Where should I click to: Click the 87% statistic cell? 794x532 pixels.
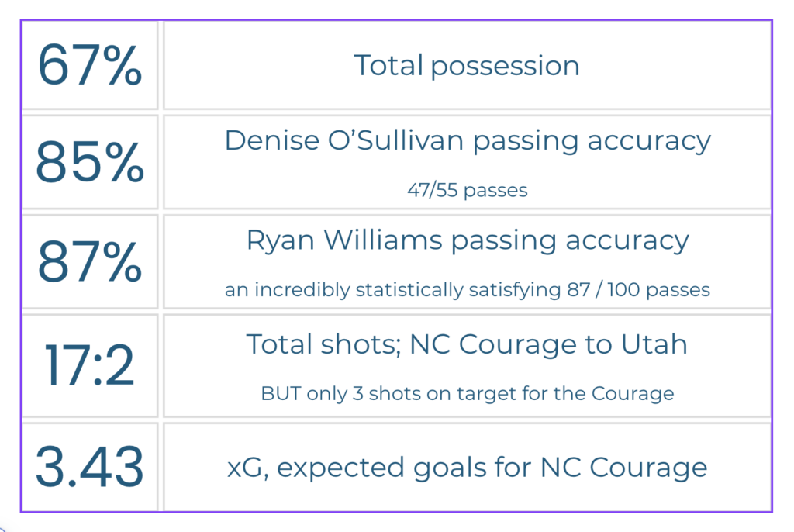[x=90, y=261]
